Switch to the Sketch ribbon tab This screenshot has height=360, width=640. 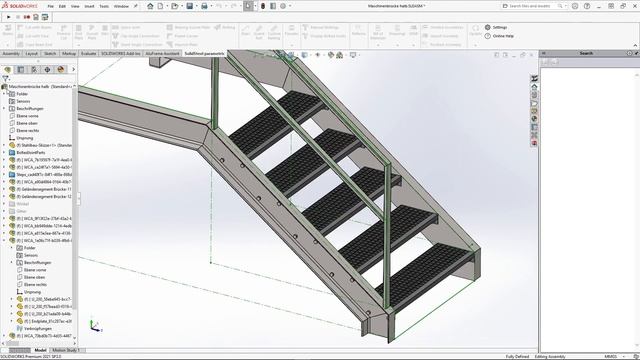(50, 53)
